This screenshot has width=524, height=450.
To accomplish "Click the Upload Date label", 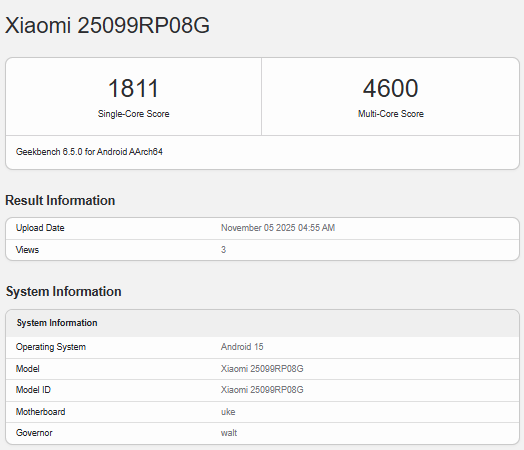I will coord(40,228).
